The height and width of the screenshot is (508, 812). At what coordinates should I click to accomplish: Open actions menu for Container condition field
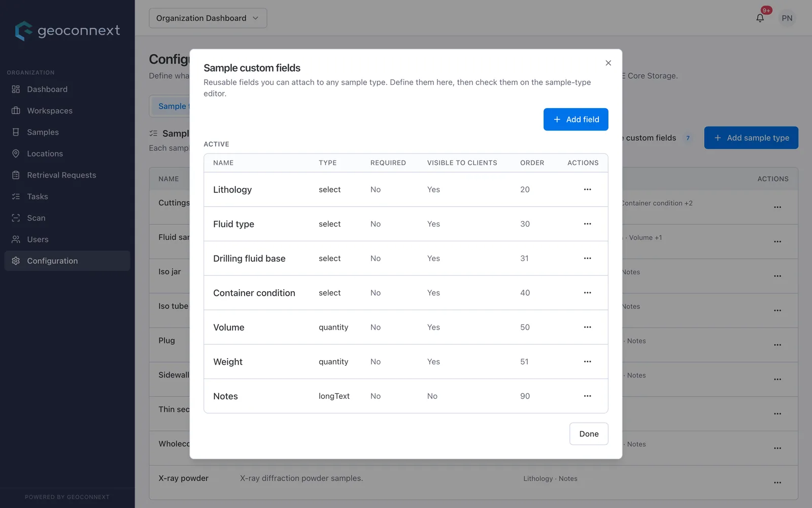point(587,293)
